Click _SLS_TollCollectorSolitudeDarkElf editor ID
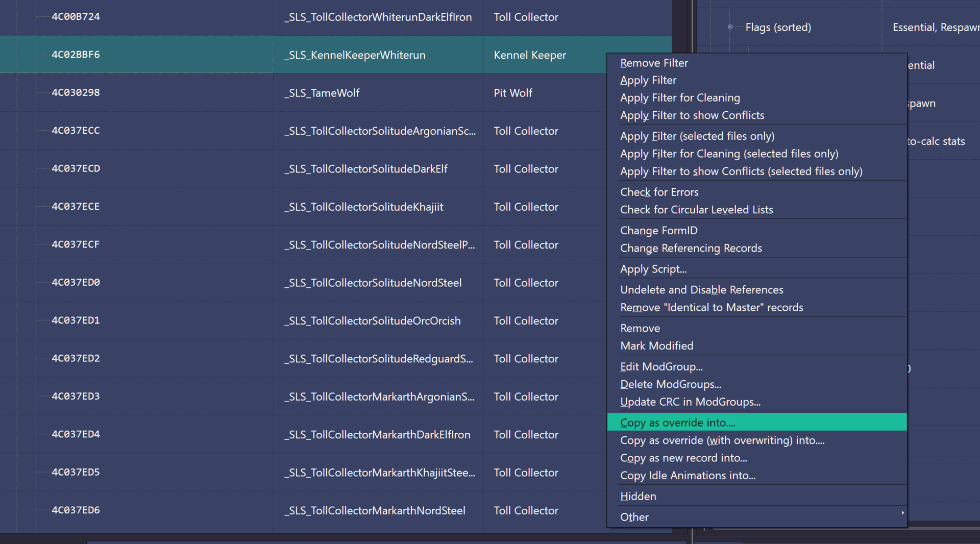The height and width of the screenshot is (544, 980). click(366, 169)
